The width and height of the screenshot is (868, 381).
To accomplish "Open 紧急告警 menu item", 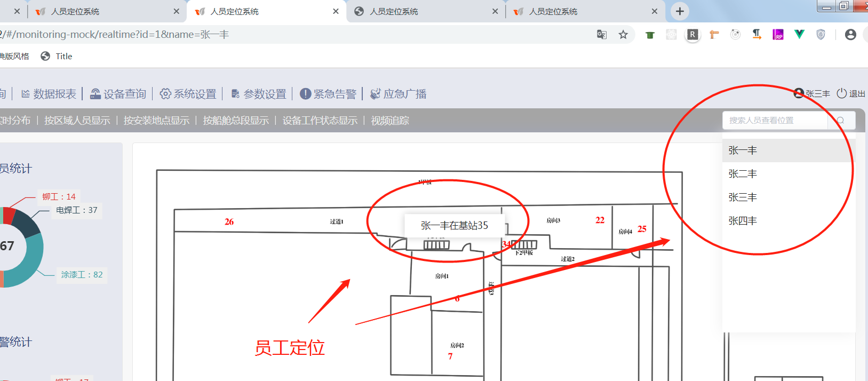I will tap(328, 94).
